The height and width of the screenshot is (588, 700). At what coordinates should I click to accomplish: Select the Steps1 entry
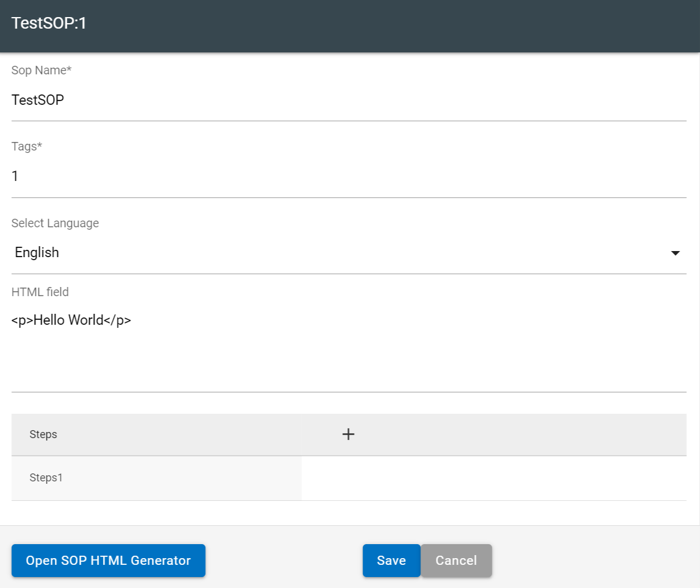point(46,478)
